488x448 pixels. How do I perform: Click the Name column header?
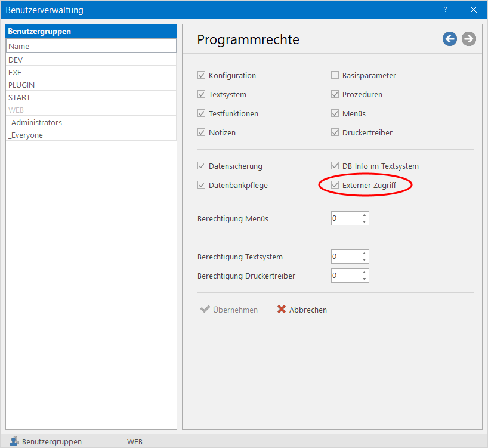[x=91, y=46]
